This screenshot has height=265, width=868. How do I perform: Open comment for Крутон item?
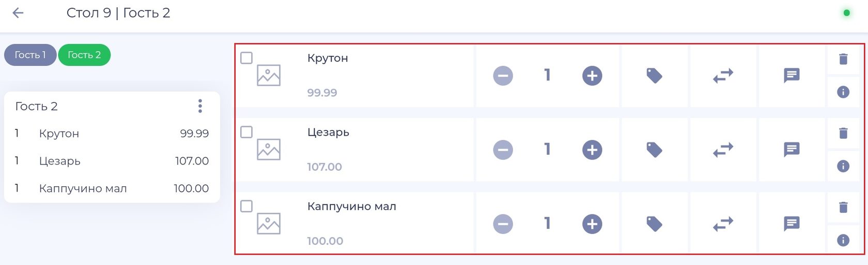coord(792,76)
